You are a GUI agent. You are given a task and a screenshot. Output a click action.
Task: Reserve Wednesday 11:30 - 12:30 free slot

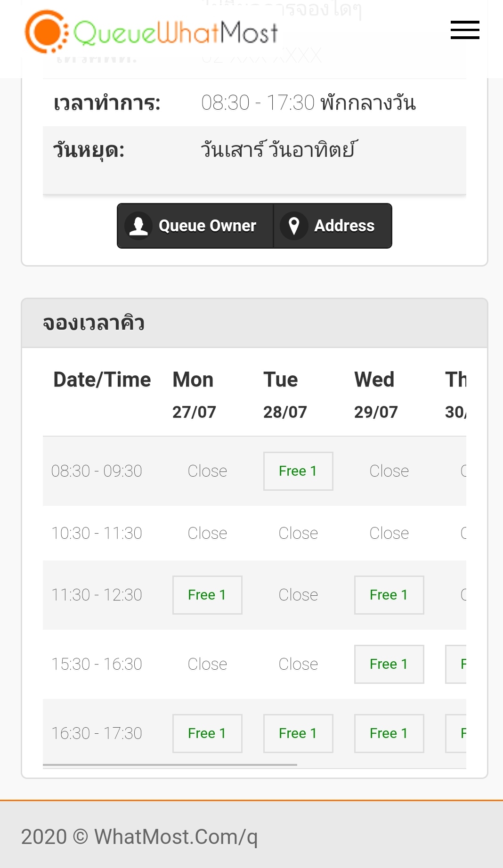tap(389, 595)
